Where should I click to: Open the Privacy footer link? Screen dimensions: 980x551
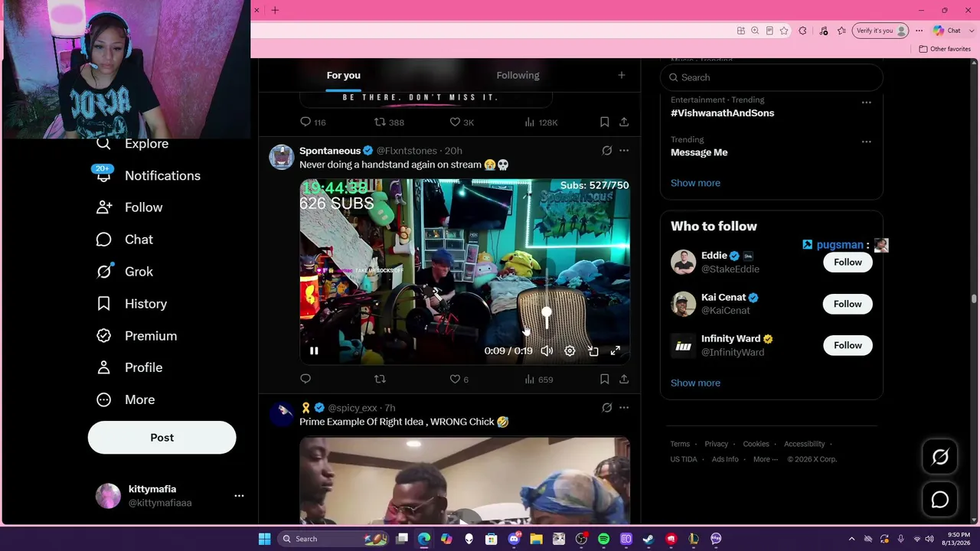click(x=717, y=444)
